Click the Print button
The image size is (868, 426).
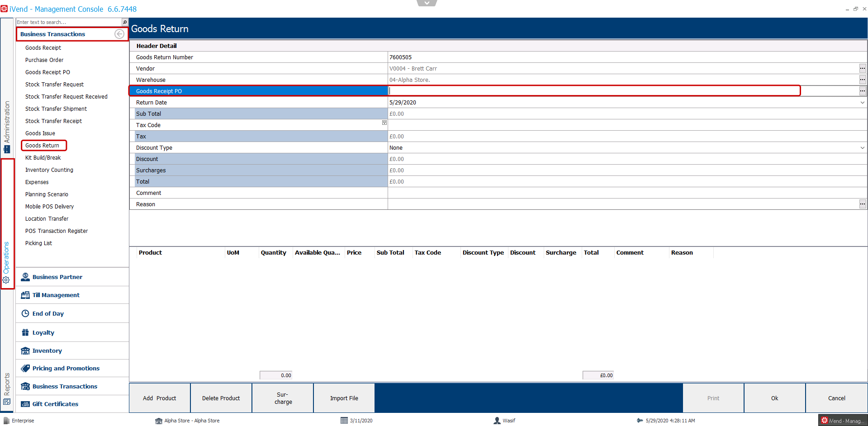(713, 398)
